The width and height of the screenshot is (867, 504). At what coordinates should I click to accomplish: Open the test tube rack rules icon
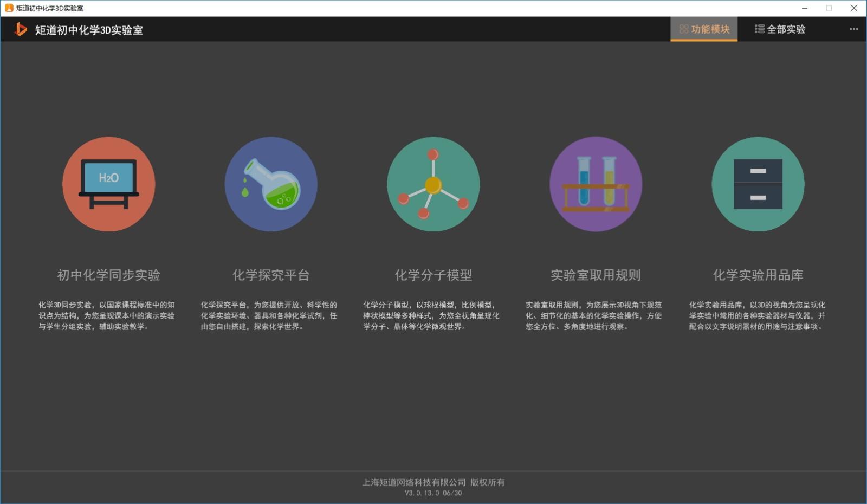click(x=596, y=184)
